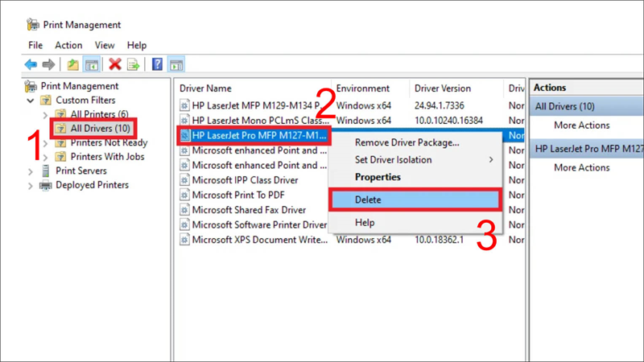Click the Printers With Jobs filter icon
Screen dimensions: 644x362
tap(61, 156)
